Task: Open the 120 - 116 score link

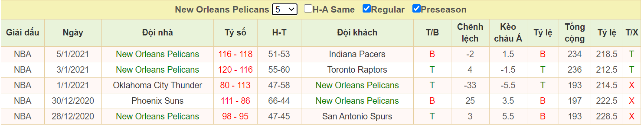Action: [x=235, y=70]
